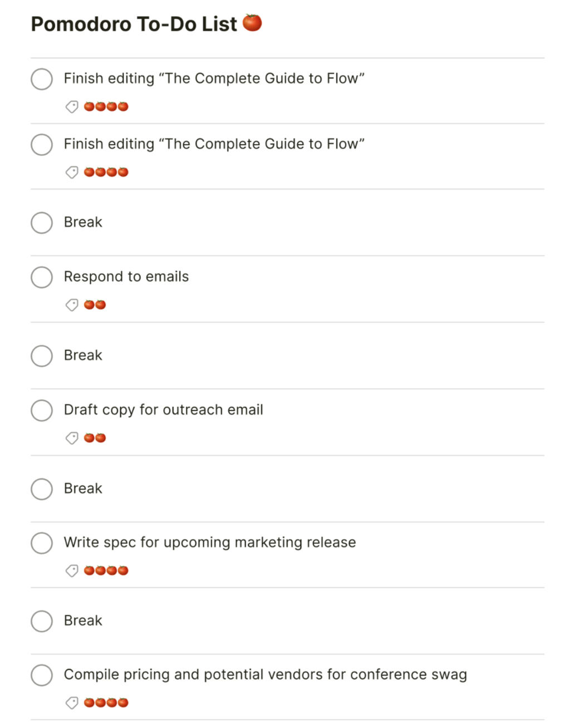Mark Respond to emails as complete
This screenshot has height=728, width=570.
[41, 277]
